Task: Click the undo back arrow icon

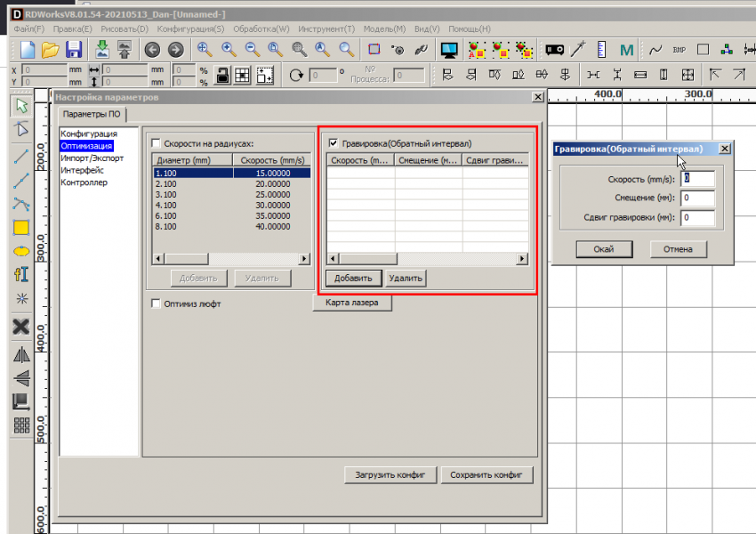Action: (x=152, y=50)
